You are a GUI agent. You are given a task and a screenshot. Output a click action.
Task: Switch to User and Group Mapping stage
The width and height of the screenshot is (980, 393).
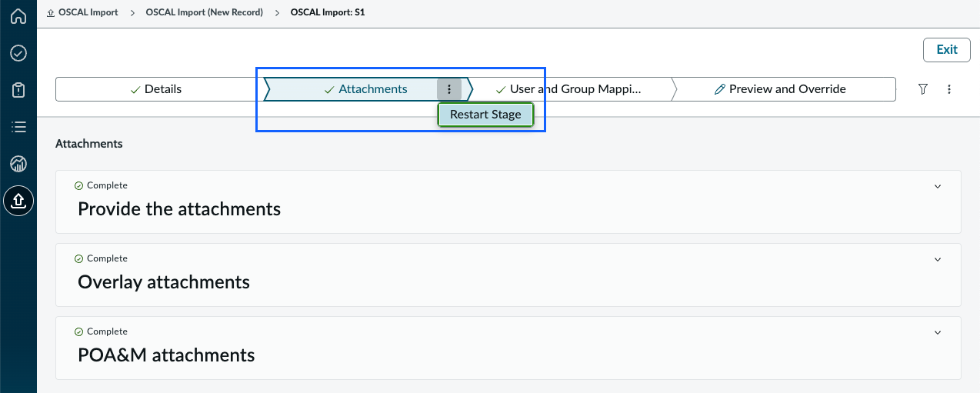569,89
